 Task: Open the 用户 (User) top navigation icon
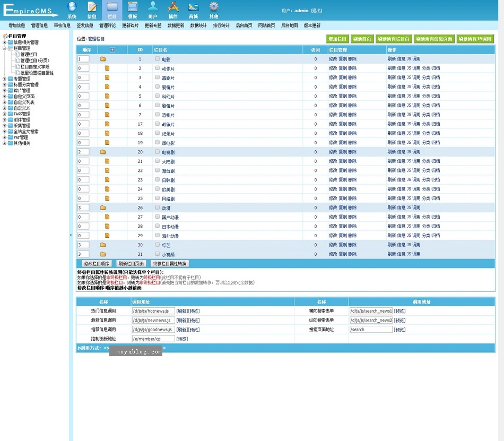click(153, 10)
